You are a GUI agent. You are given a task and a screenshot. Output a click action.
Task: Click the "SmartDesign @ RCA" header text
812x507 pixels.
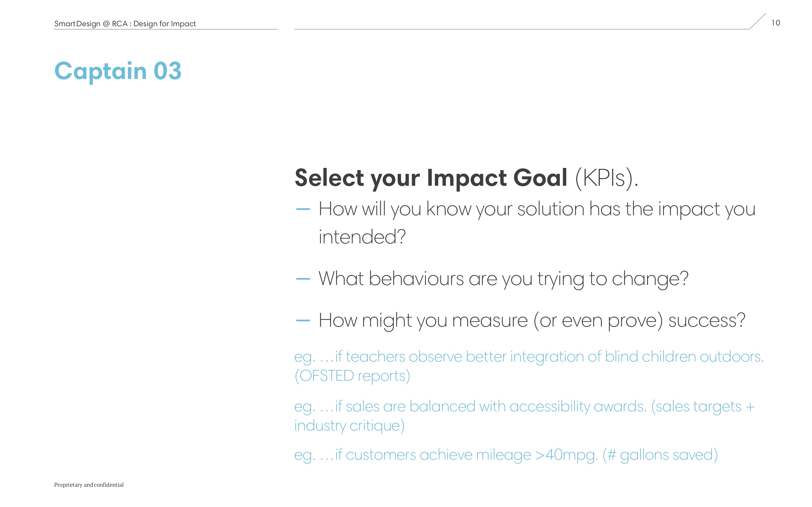91,24
